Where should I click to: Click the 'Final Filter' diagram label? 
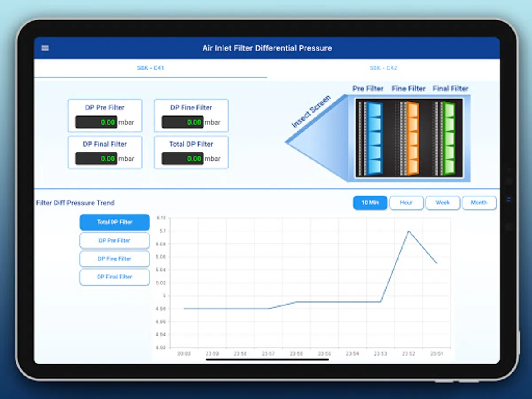(x=450, y=89)
